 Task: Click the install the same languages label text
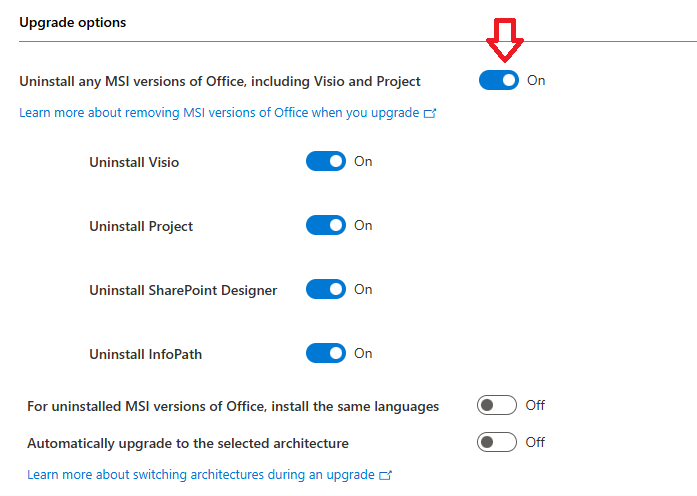[x=233, y=406]
